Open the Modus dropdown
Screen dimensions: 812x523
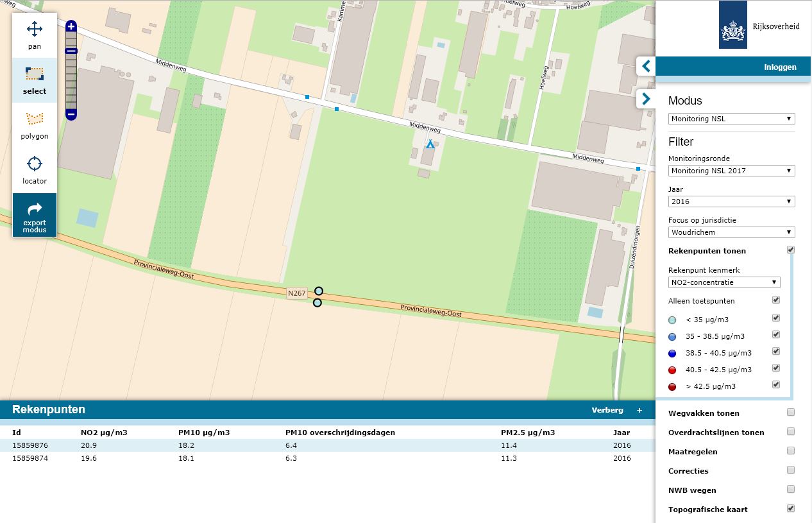(731, 119)
